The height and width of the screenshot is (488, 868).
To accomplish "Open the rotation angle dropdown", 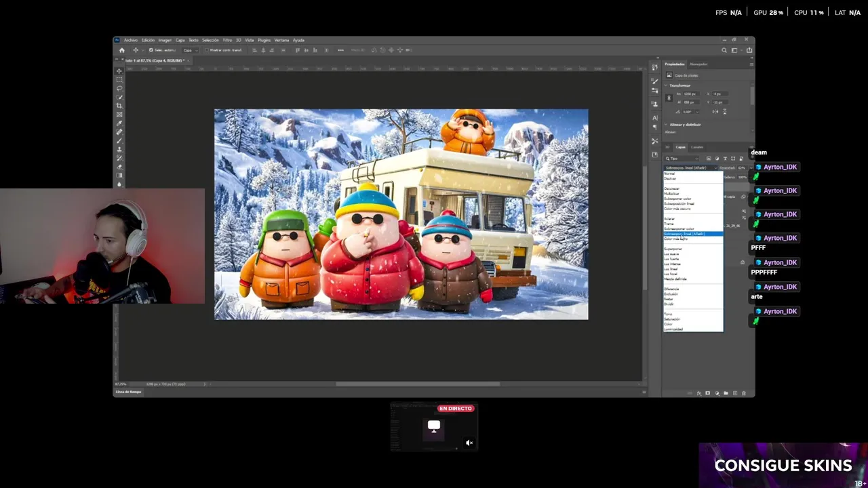I will (697, 112).
